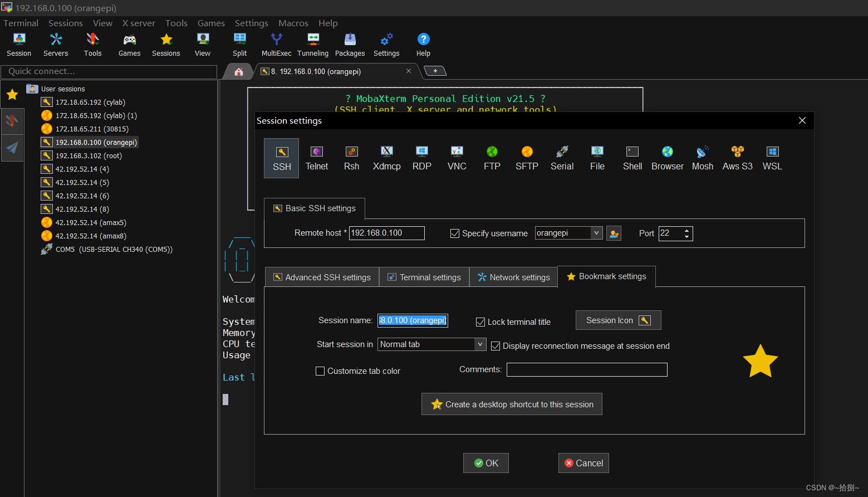
Task: Click the MultiExec toolbar icon
Action: [276, 45]
